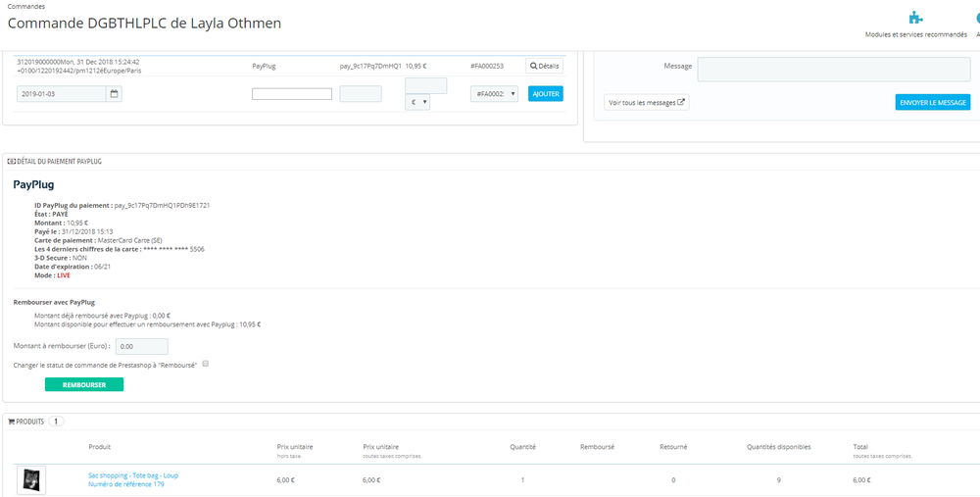The width and height of the screenshot is (980, 497).
Task: Click the Rembourser avec PayPlug heading
Action: (54, 302)
